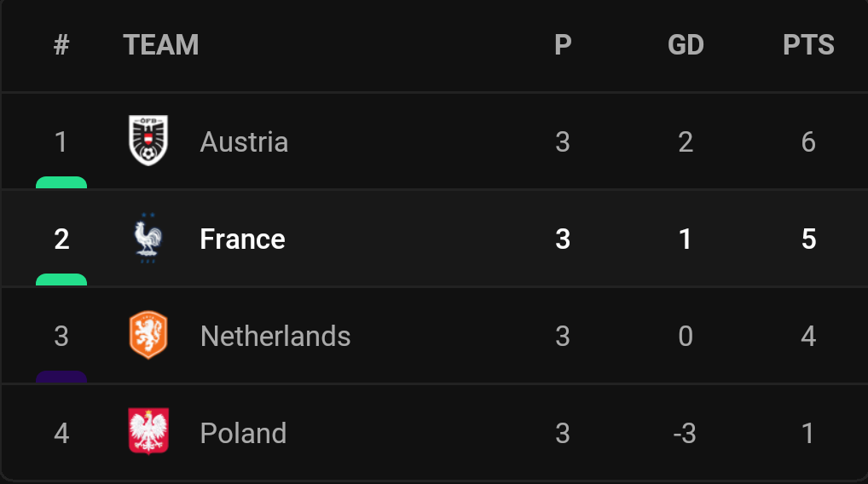Viewport: 868px width, 484px height.
Task: Open the France team link
Action: click(242, 239)
